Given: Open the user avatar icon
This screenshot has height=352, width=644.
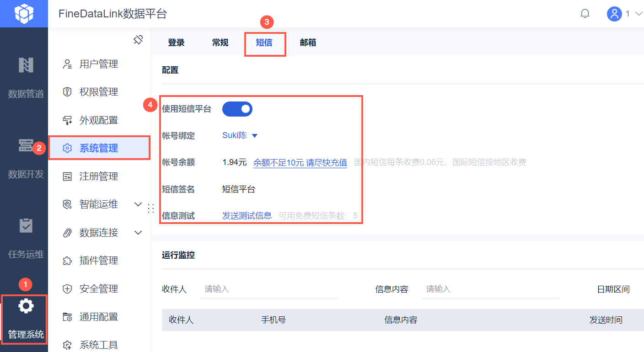Looking at the screenshot, I should click(614, 14).
